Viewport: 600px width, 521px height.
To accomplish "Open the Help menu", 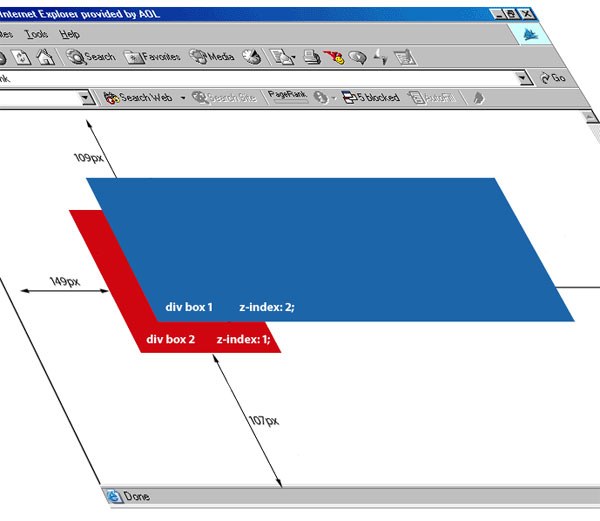I will (x=69, y=34).
